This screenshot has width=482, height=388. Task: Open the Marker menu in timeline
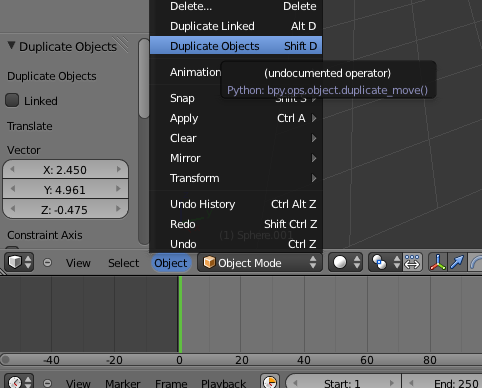pyautogui.click(x=123, y=383)
